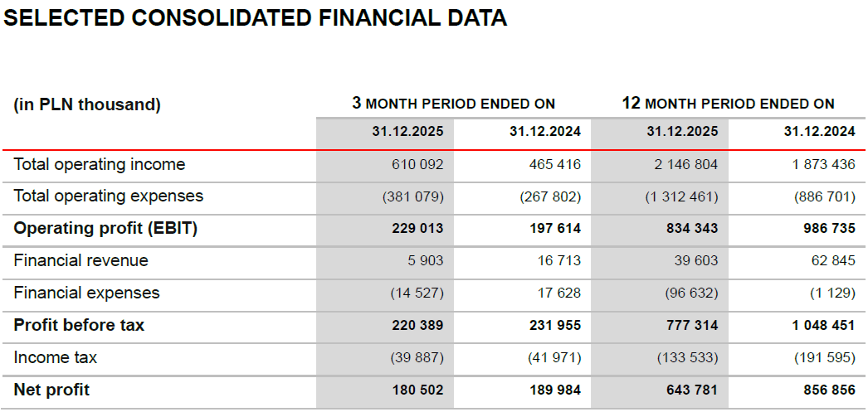Click the 39 603 financial revenue cell

coord(697,261)
